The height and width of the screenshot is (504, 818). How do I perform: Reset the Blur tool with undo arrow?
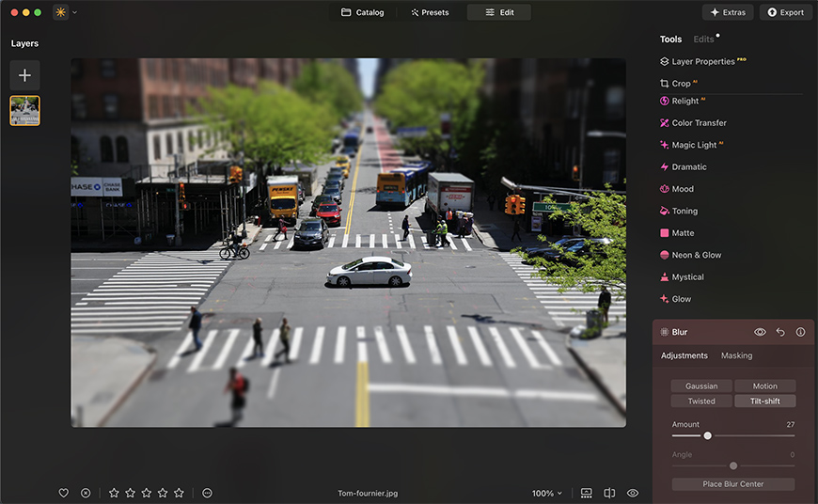pos(780,332)
